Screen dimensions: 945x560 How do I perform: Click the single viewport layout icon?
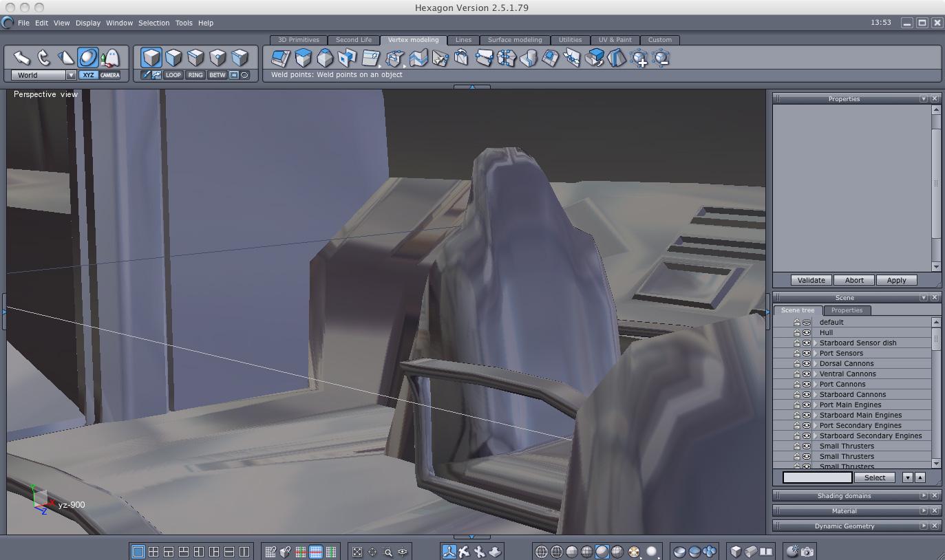pos(138,551)
